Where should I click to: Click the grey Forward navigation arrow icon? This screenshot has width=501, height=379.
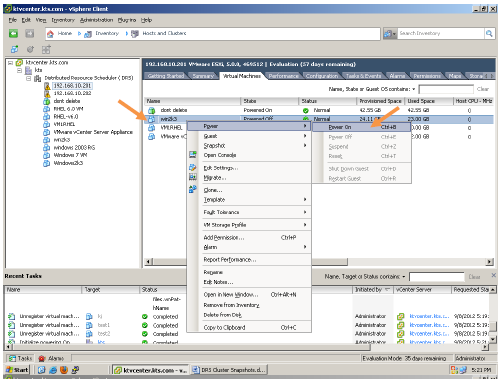pos(30,33)
